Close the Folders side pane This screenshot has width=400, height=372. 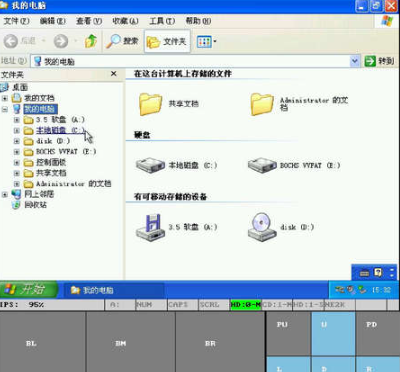click(114, 74)
